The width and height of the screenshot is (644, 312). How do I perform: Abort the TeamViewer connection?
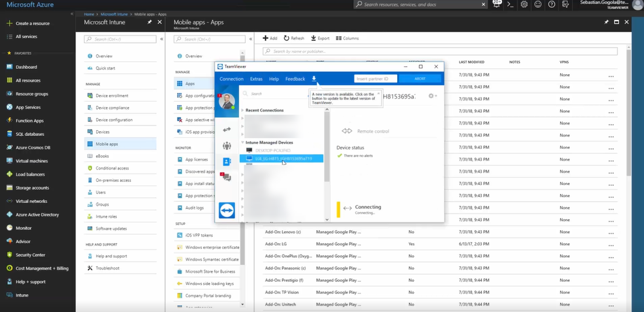pos(420,79)
